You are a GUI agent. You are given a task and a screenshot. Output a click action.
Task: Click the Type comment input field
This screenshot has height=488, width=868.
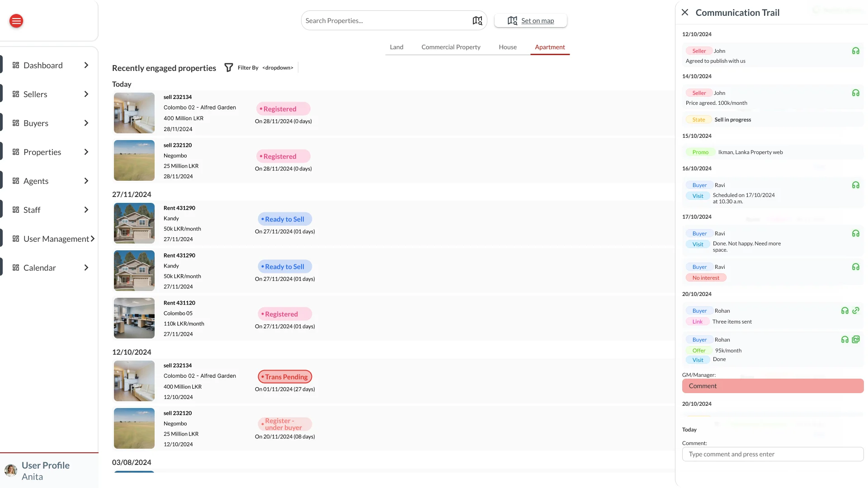773,454
